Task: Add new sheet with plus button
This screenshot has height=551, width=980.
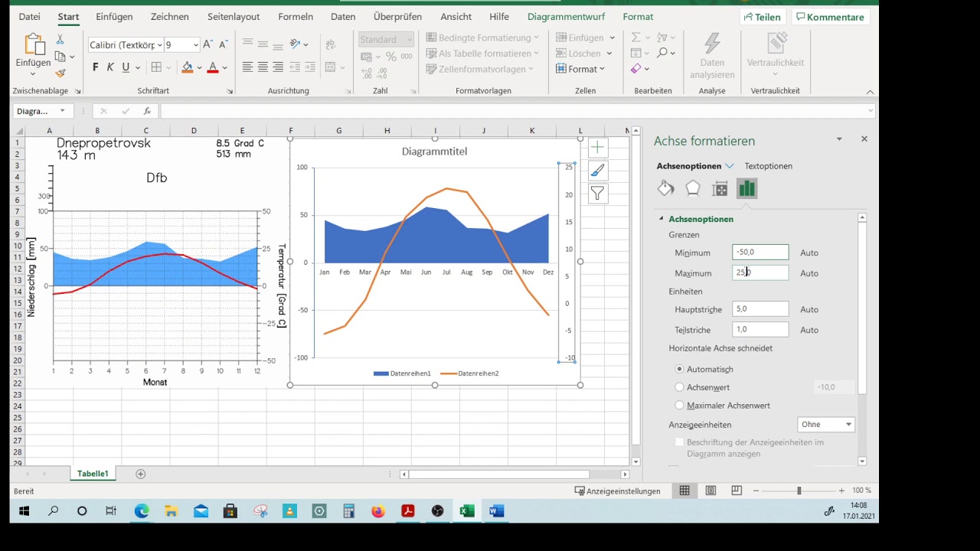Action: 140,474
